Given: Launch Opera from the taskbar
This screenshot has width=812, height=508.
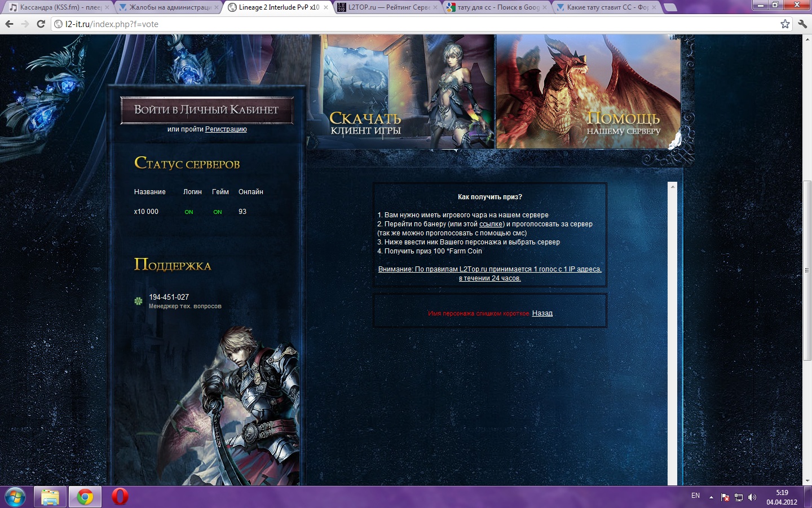Looking at the screenshot, I should (120, 497).
